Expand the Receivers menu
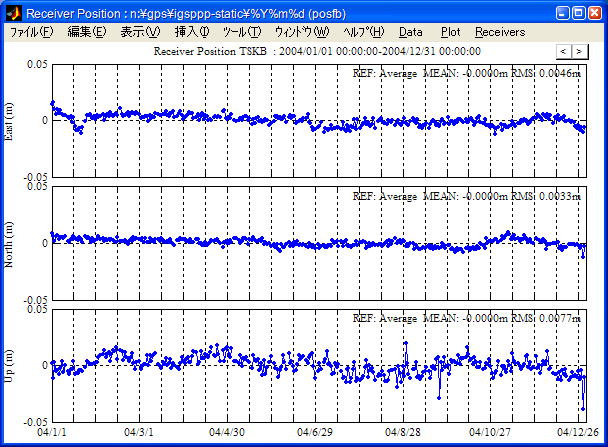The height and width of the screenshot is (447, 608). (499, 32)
